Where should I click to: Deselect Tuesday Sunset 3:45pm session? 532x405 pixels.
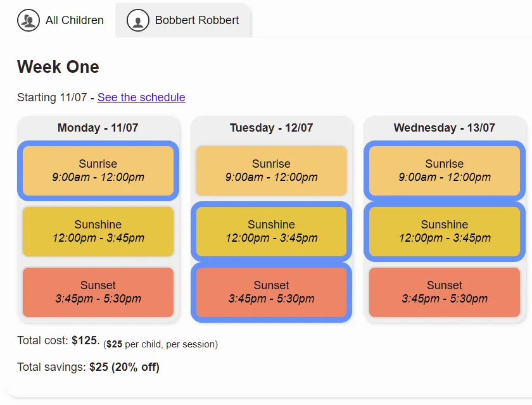[x=271, y=292]
